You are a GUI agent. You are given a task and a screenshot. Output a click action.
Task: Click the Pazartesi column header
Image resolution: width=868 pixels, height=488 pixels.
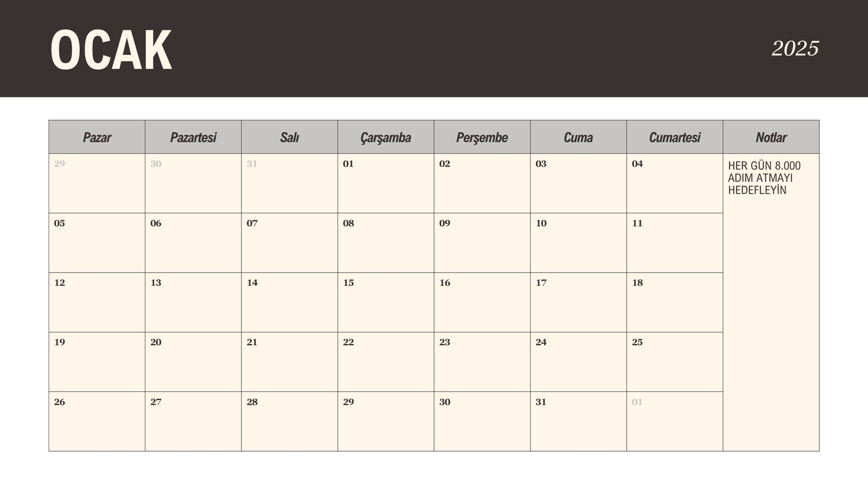coord(193,137)
